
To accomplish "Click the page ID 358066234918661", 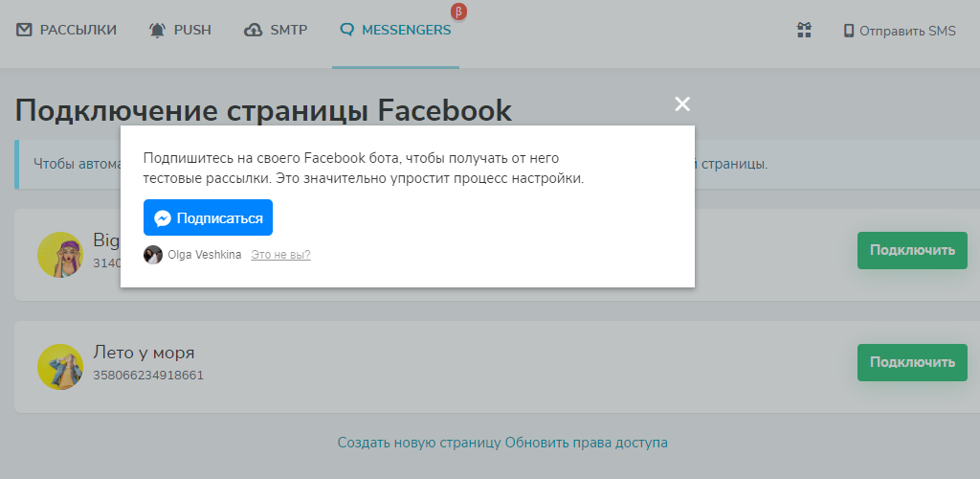I will (x=148, y=376).
